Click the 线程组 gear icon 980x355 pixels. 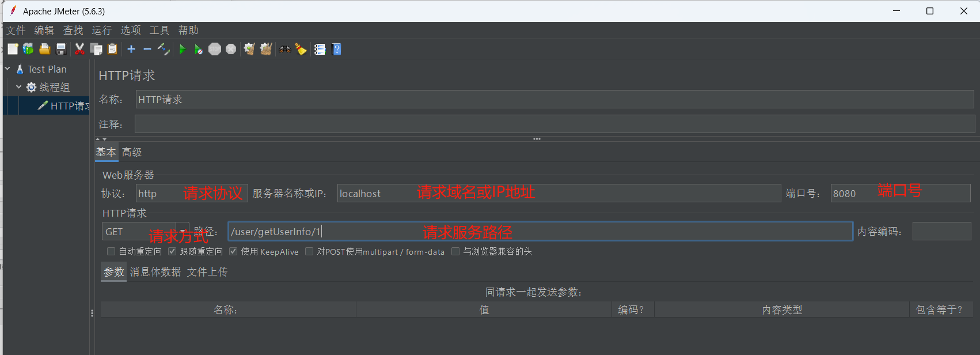(x=32, y=87)
